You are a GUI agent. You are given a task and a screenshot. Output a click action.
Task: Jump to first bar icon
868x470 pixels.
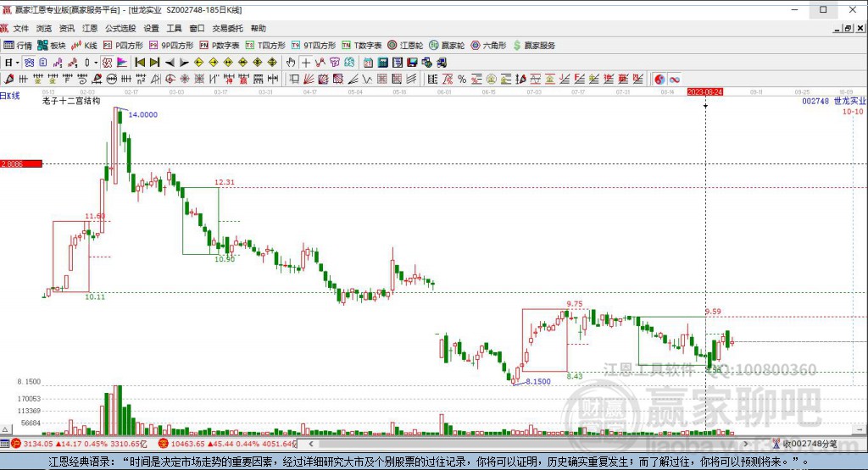pos(140,63)
